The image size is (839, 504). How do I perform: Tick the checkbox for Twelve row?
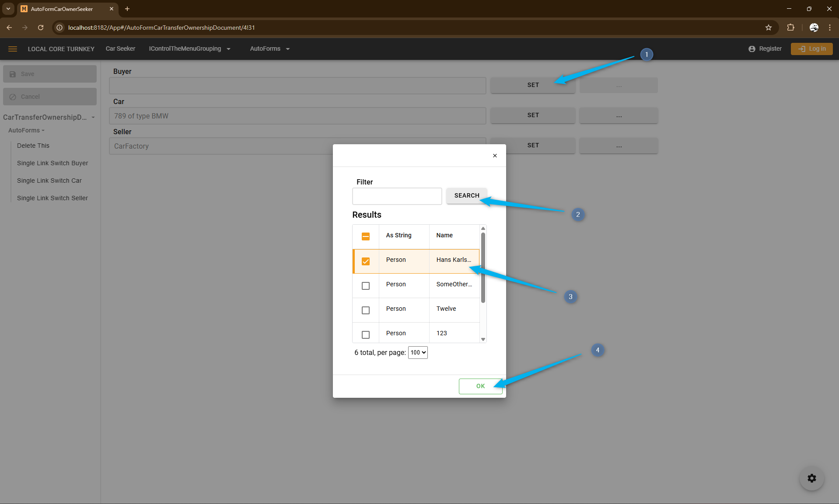click(x=366, y=310)
